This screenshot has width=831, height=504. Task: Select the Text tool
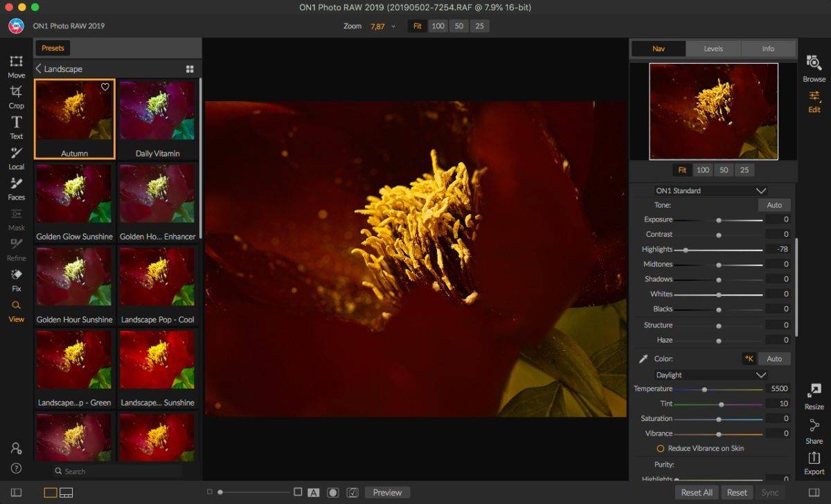pyautogui.click(x=16, y=127)
